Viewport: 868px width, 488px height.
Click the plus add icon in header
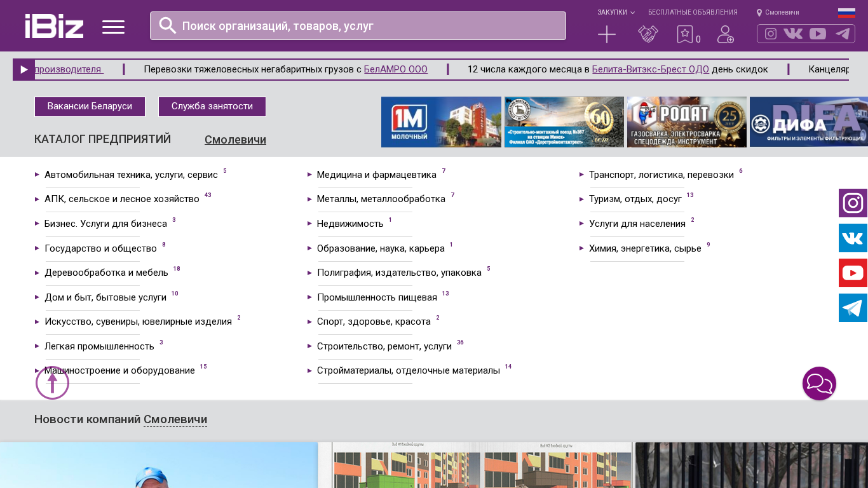pos(607,34)
